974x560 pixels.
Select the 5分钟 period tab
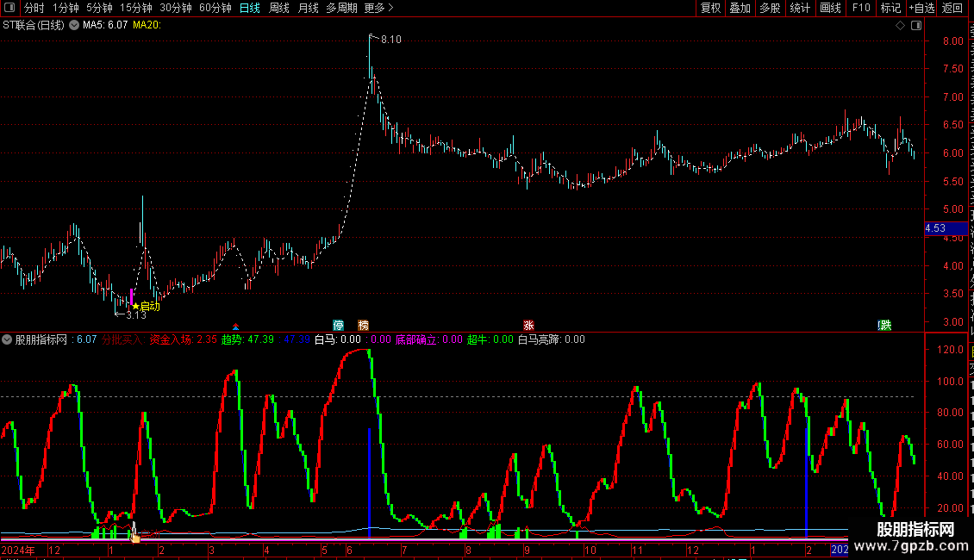point(99,8)
